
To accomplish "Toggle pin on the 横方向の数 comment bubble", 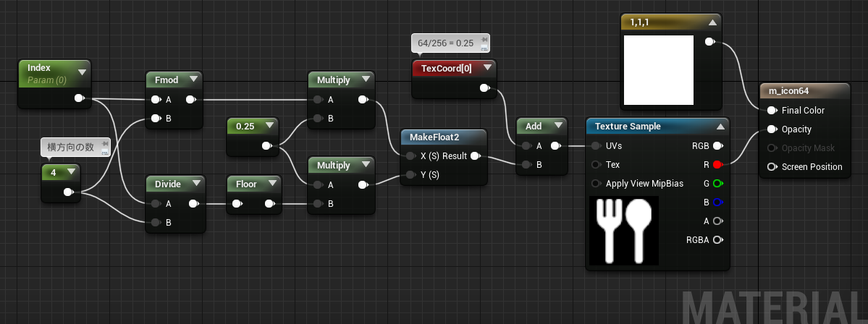I will click(104, 145).
